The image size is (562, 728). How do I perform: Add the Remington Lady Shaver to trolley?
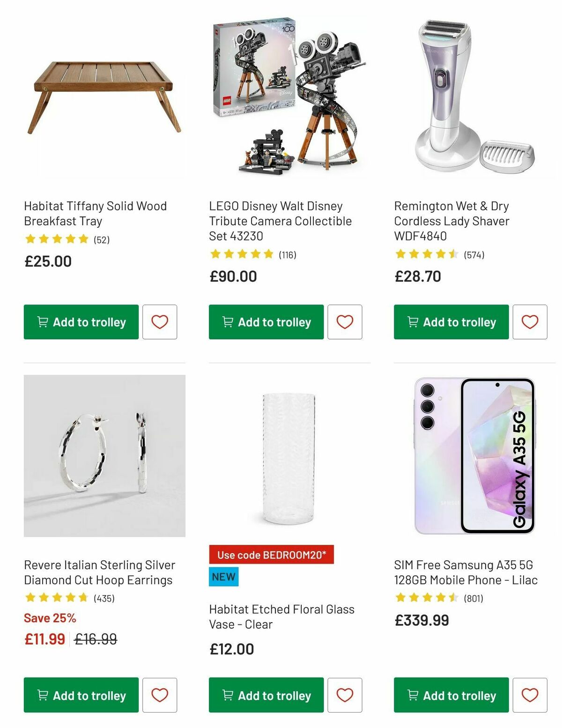(x=451, y=322)
